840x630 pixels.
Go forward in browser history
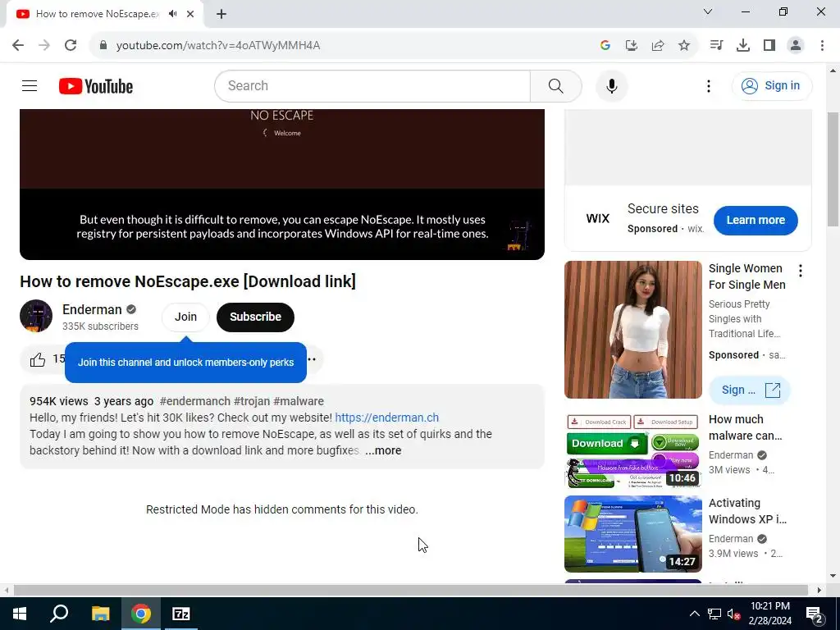[x=44, y=45]
